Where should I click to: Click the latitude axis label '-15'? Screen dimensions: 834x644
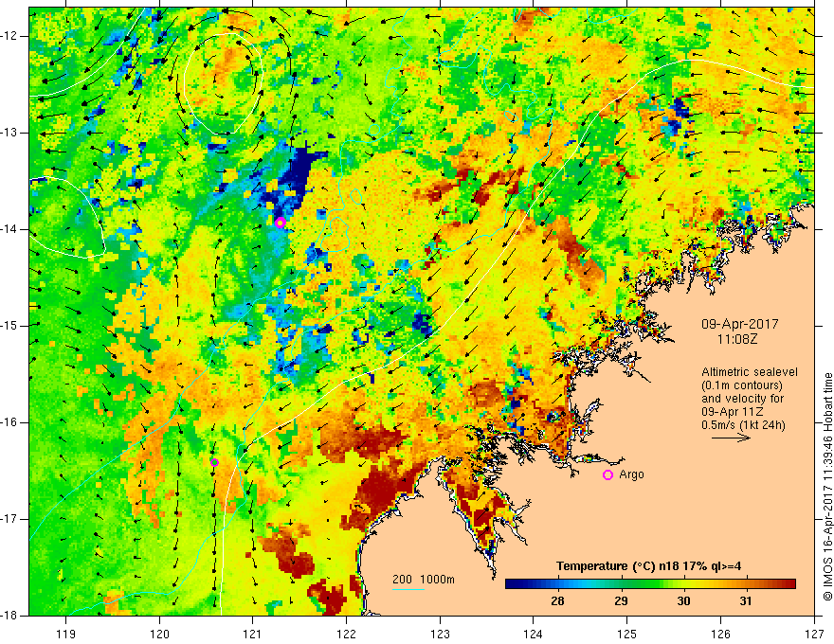(x=9, y=326)
